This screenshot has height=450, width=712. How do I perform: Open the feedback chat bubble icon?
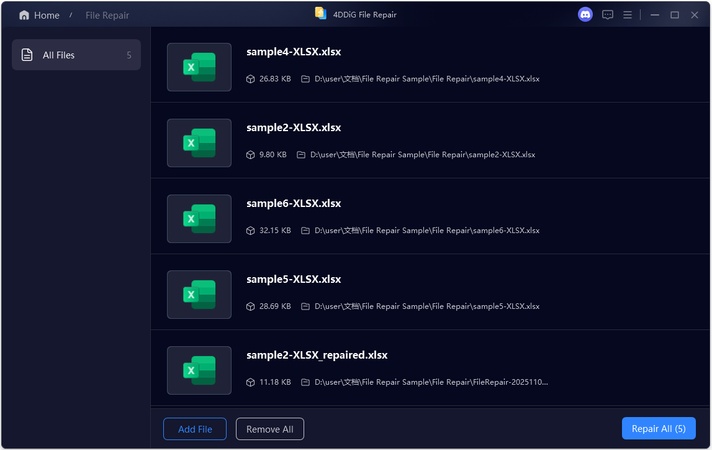click(x=608, y=15)
